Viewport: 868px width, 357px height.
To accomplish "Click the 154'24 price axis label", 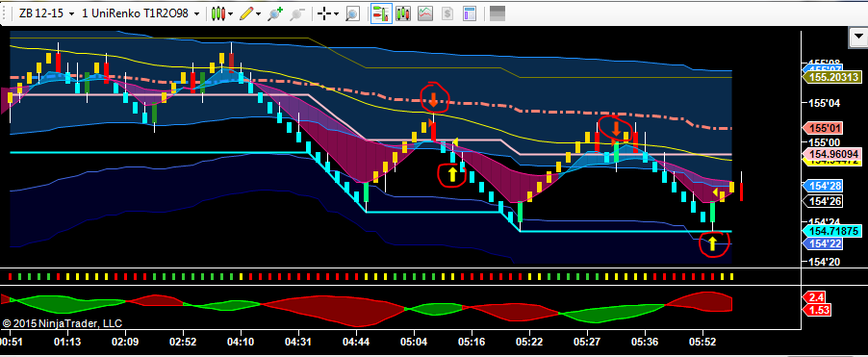I will (x=825, y=222).
